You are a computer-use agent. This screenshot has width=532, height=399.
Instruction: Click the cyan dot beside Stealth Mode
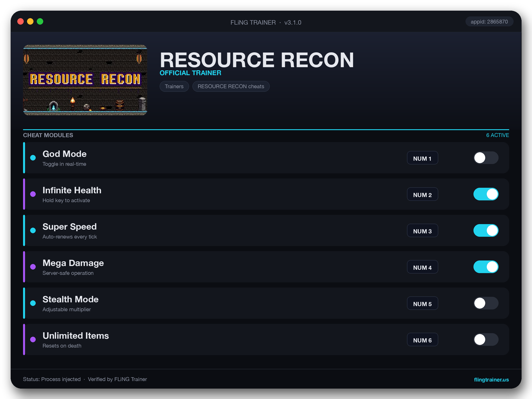pyautogui.click(x=33, y=303)
